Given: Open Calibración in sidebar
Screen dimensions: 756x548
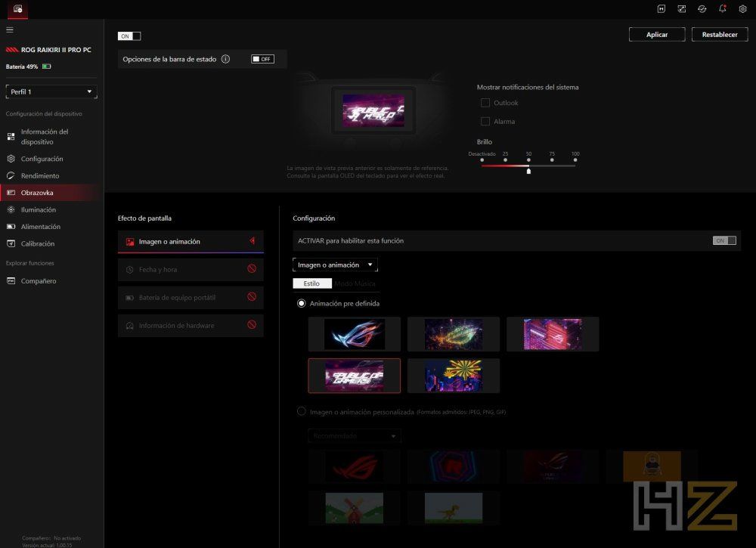Looking at the screenshot, I should (x=51, y=243).
